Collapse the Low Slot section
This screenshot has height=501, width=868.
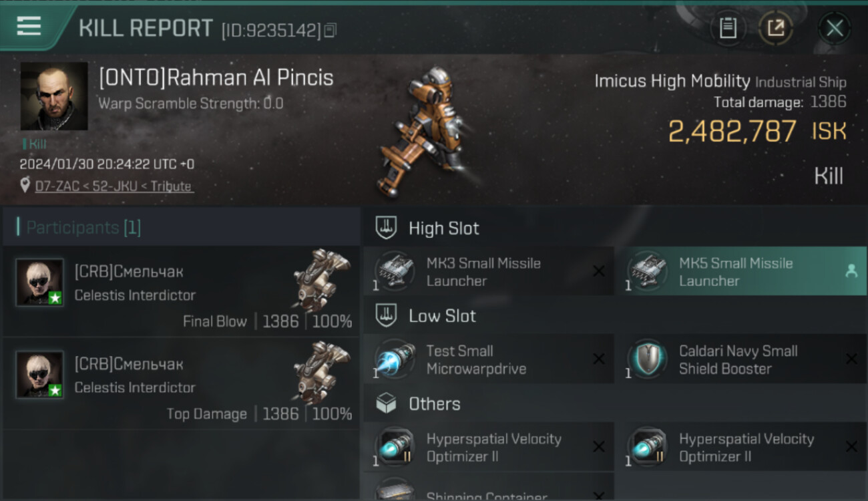tap(441, 316)
